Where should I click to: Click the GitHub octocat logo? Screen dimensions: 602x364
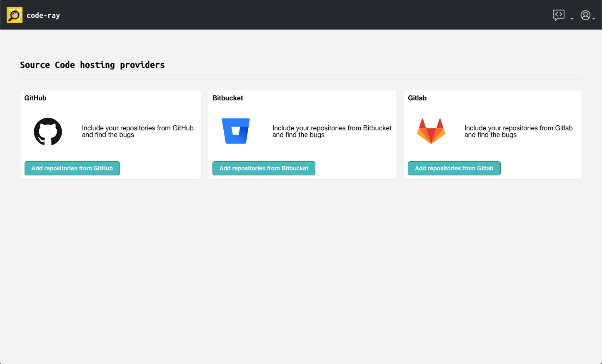click(48, 132)
